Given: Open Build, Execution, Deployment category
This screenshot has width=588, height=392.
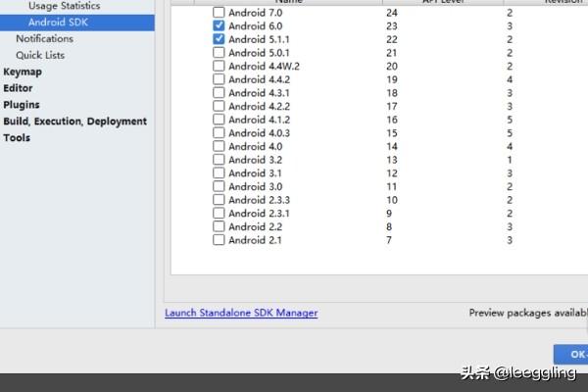Looking at the screenshot, I should pyautogui.click(x=75, y=122).
